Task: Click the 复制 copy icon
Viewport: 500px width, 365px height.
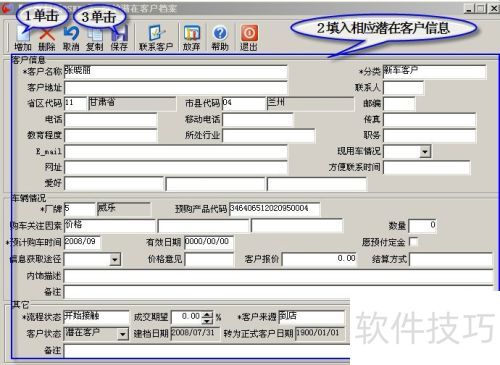Action: pos(95,35)
